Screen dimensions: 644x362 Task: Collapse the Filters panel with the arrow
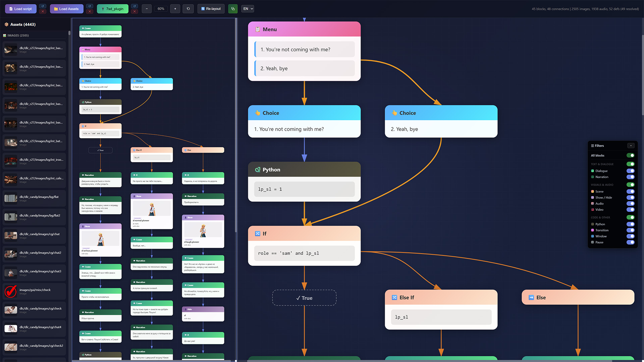[x=631, y=146]
